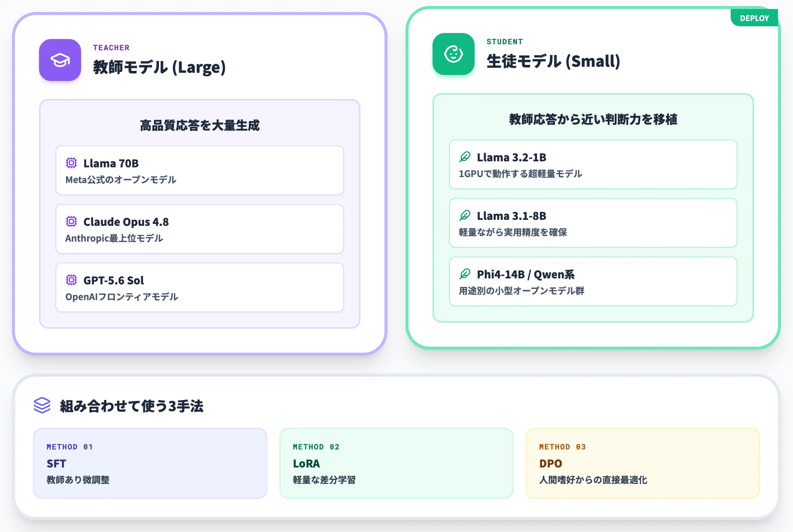Viewport: 793px width, 532px height.
Task: Click the purple graduation cap teacher icon
Action: (60, 60)
